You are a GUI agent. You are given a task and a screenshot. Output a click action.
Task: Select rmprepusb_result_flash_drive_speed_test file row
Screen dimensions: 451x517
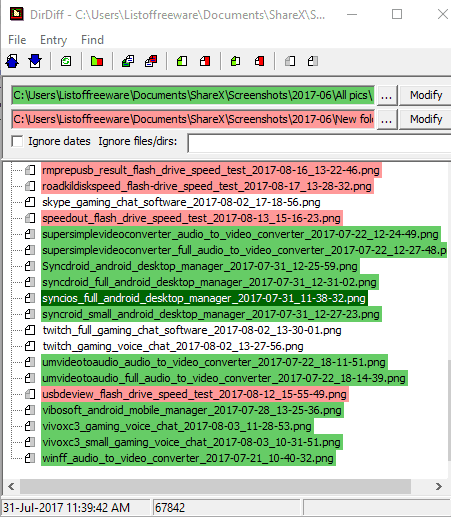211,170
